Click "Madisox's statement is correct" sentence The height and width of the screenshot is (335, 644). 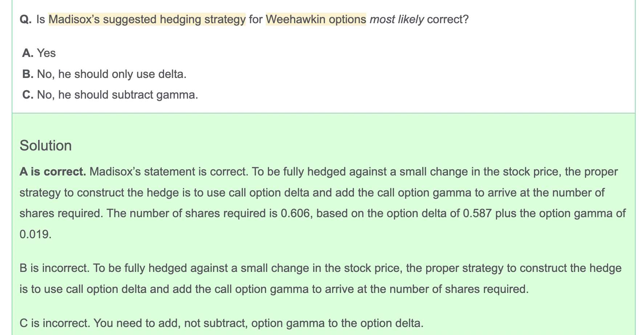169,171
